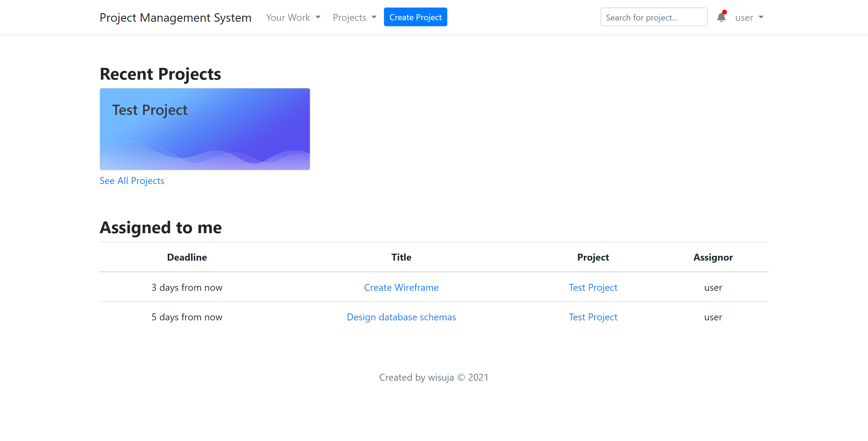
Task: Select the 5 days from now deadline cell
Action: coord(187,317)
